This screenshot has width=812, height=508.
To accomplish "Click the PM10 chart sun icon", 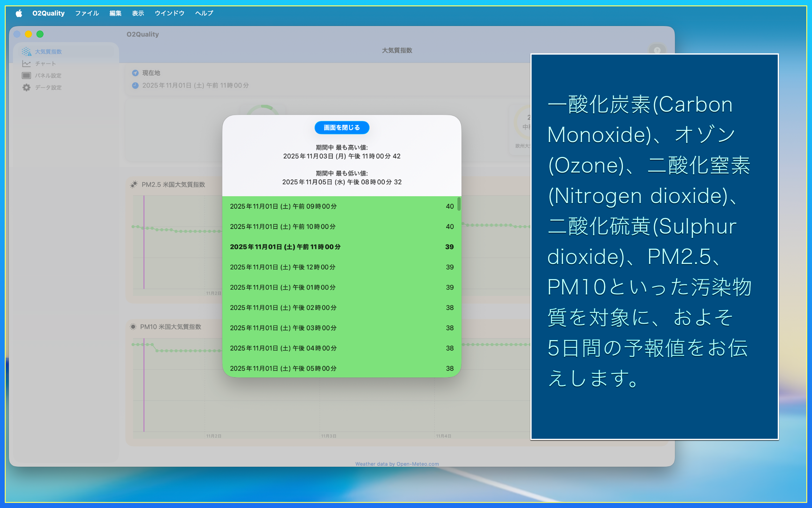I will point(133,327).
